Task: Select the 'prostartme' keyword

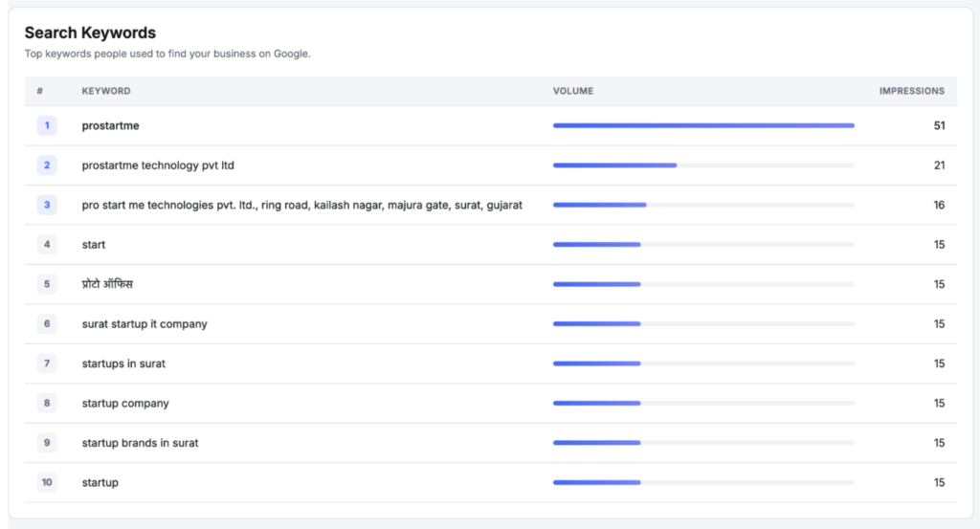Action: [x=111, y=125]
